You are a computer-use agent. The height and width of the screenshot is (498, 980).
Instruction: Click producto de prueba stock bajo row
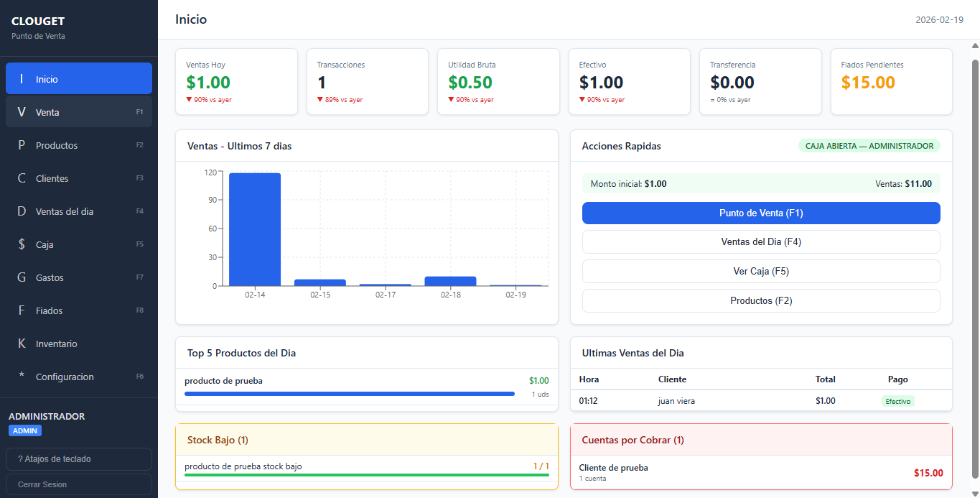coord(367,470)
